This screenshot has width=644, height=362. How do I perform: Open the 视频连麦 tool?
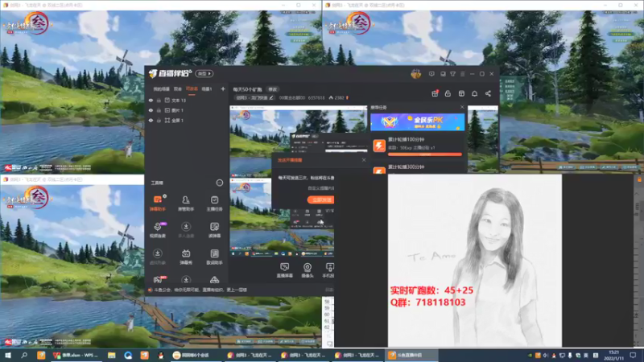(157, 230)
